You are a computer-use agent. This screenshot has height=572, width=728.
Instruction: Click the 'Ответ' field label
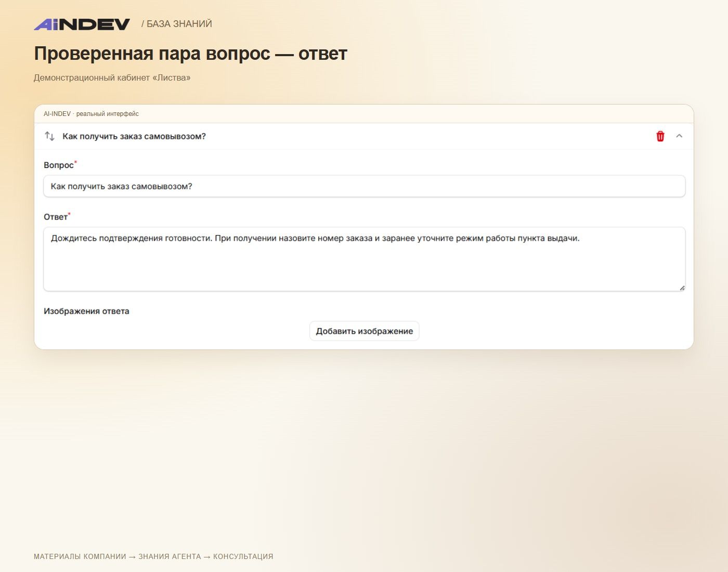[56, 217]
